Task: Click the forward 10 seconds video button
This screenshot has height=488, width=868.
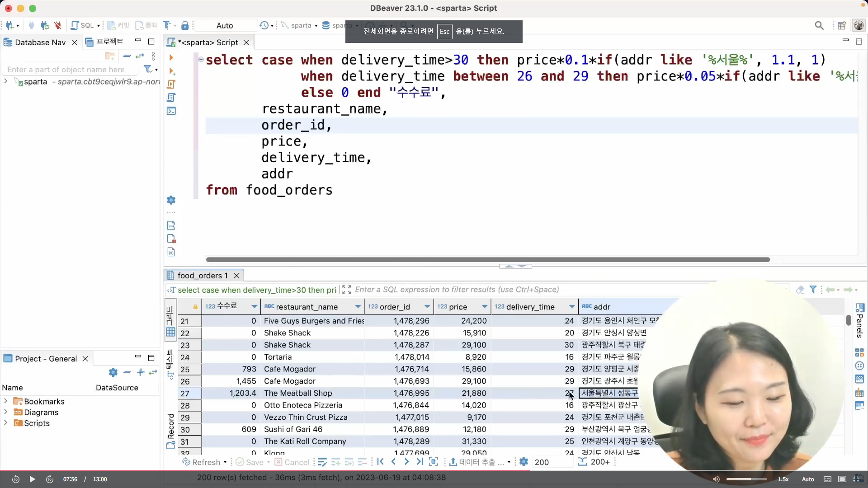Action: click(x=50, y=479)
